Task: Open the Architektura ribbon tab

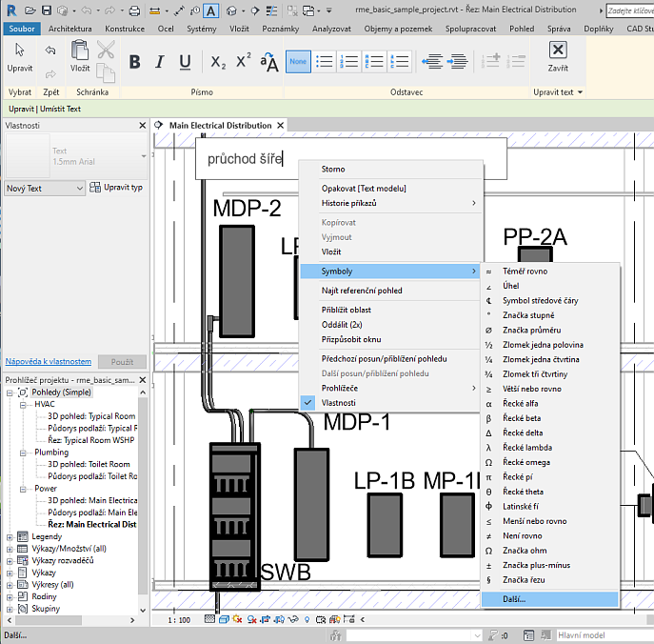Action: tap(69, 30)
